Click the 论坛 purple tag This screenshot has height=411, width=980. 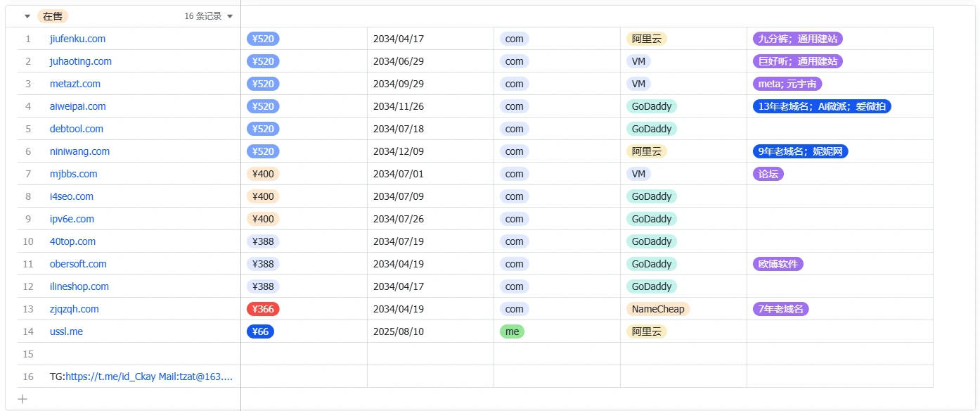tap(768, 174)
